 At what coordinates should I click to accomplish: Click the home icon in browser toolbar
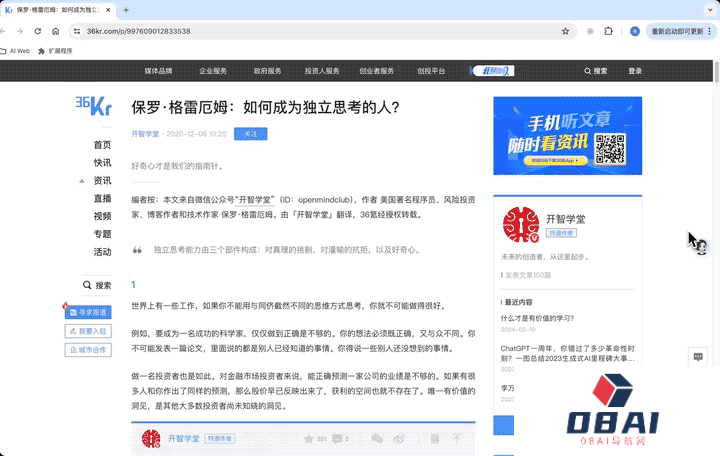[x=55, y=31]
